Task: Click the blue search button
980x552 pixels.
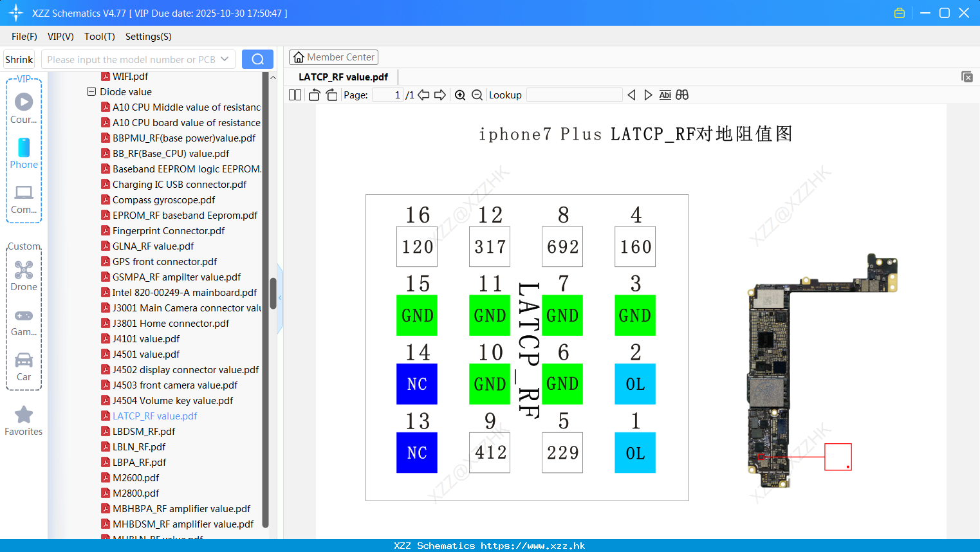Action: click(257, 59)
